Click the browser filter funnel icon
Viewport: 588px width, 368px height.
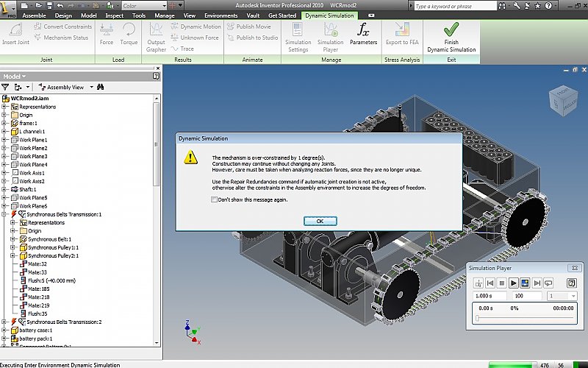pyautogui.click(x=5, y=87)
